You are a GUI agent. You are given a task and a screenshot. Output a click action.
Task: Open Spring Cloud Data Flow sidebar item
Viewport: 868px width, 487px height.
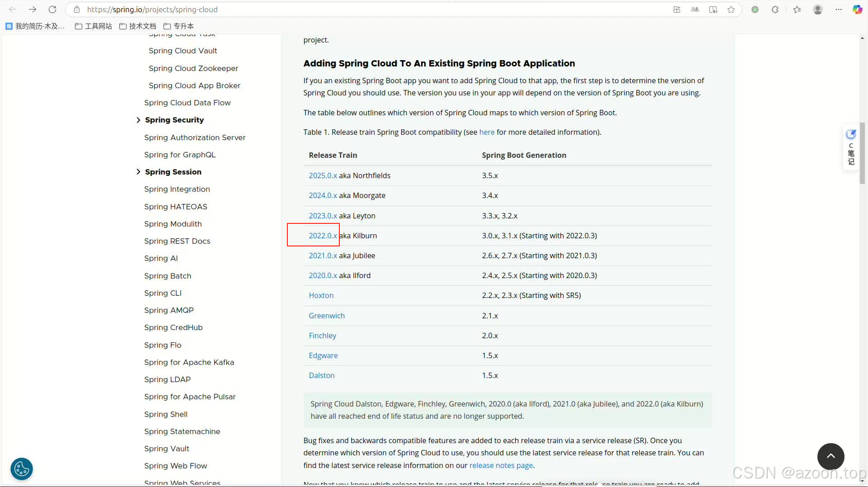188,103
